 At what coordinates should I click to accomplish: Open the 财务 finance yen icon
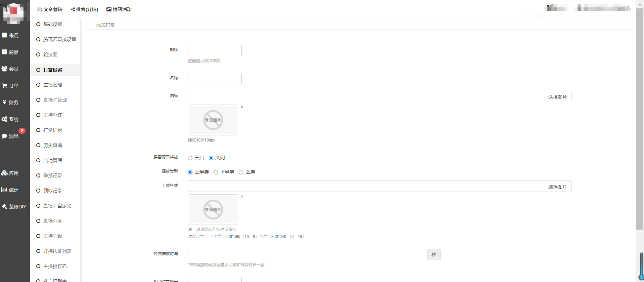pos(5,103)
